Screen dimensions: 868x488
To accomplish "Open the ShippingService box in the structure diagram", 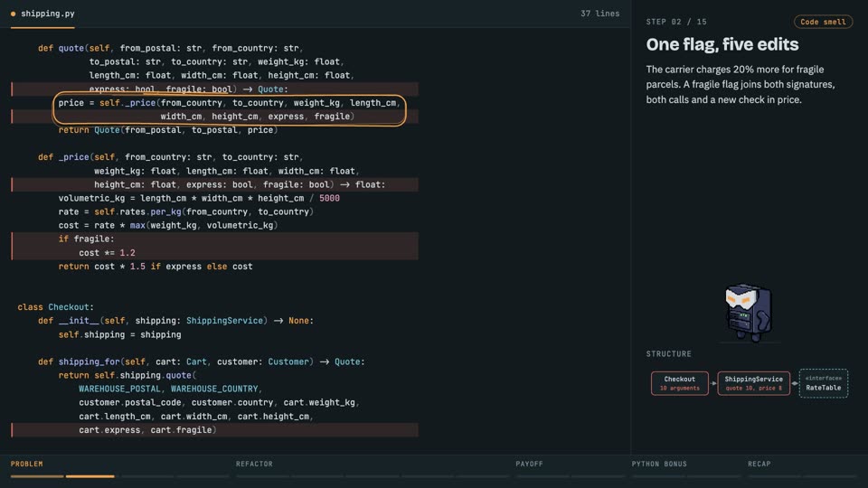I will (x=753, y=383).
